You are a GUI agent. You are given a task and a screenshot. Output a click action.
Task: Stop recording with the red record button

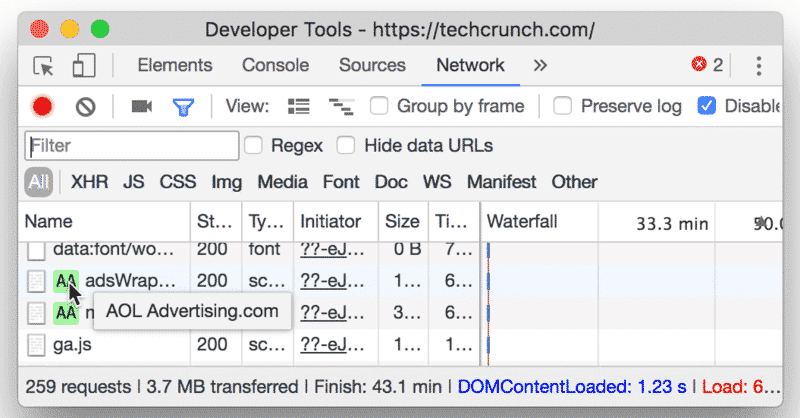click(x=42, y=106)
